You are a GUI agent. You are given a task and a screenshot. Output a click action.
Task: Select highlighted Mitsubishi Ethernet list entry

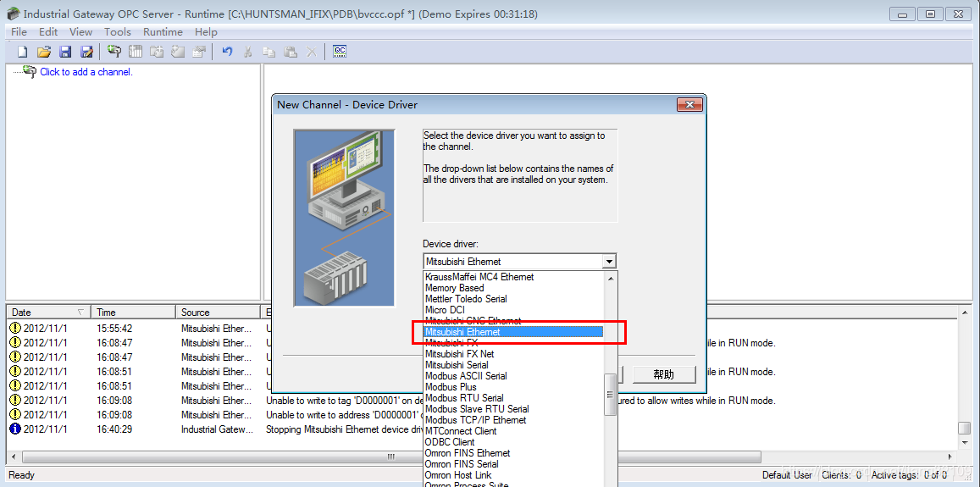pyautogui.click(x=513, y=332)
